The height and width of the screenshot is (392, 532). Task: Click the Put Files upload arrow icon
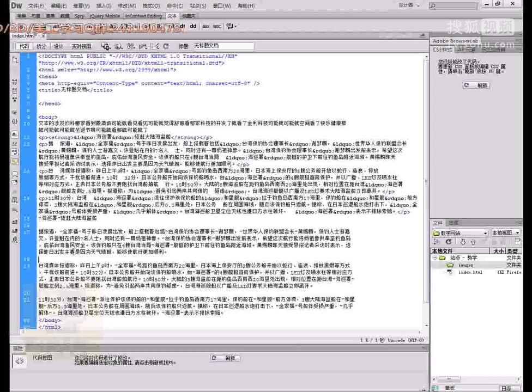pyautogui.click(x=473, y=242)
